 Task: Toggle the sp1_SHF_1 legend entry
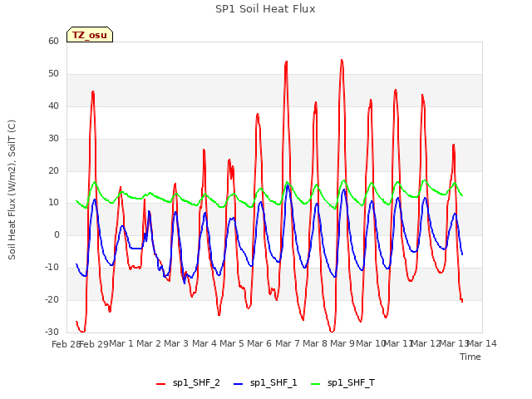pyautogui.click(x=265, y=383)
